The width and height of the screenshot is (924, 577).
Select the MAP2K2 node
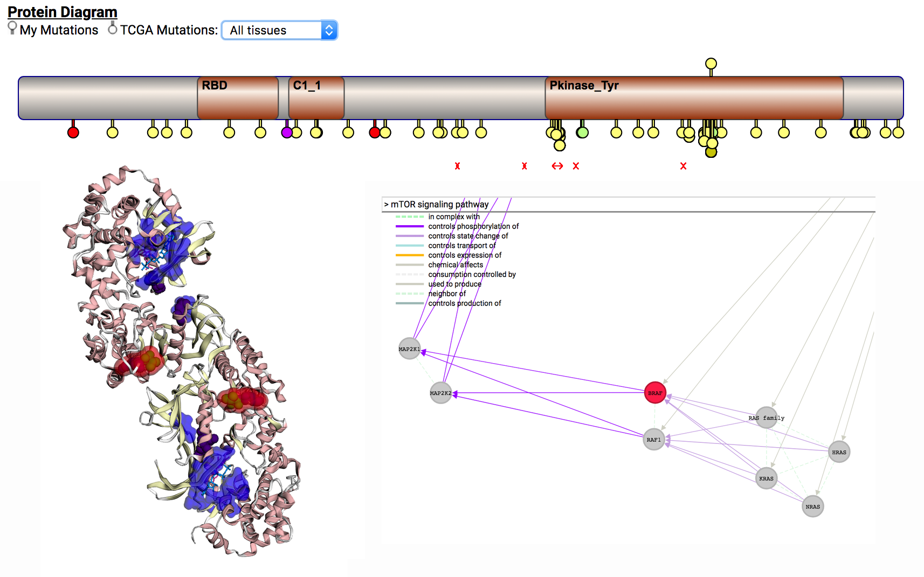point(441,393)
